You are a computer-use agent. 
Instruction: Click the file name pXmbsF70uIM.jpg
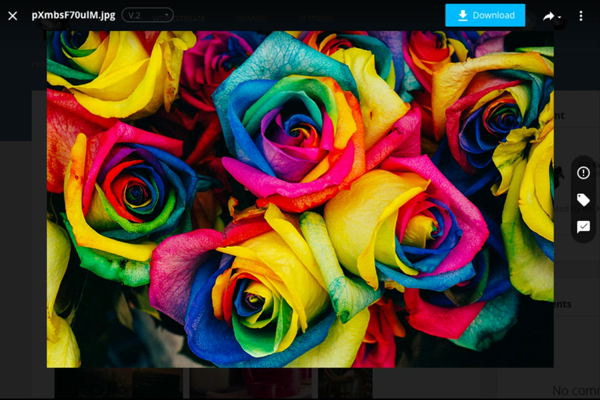(73, 15)
